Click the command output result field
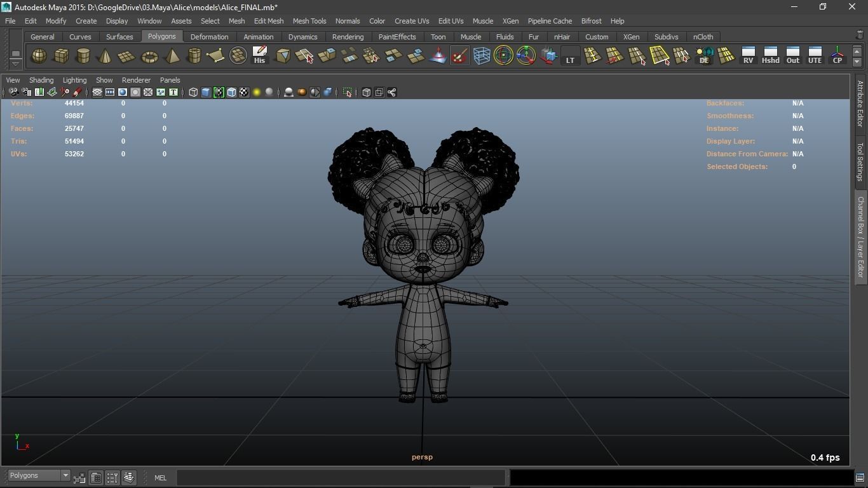 pyautogui.click(x=682, y=477)
